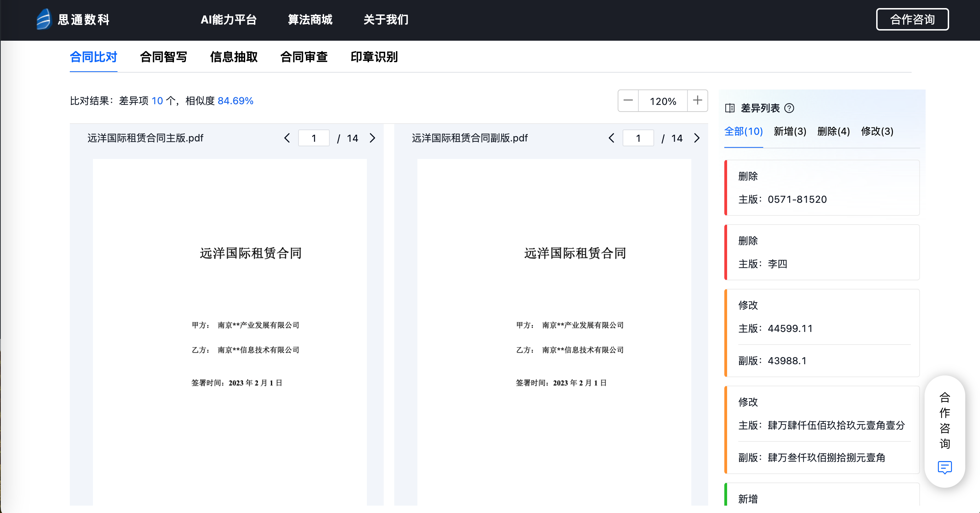Go to previous page of 副版 PDF
This screenshot has width=980, height=513.
(x=611, y=138)
